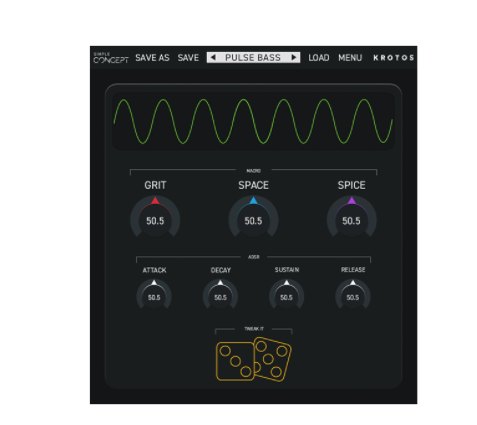
Task: Click LOAD in the top bar
Action: [319, 58]
